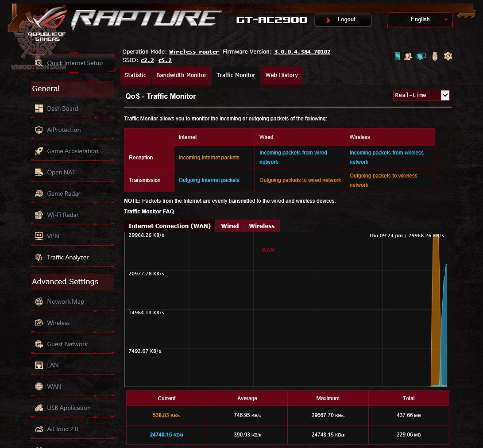483x448 pixels.
Task: Click the total value 229.06 MB
Action: (x=409, y=435)
